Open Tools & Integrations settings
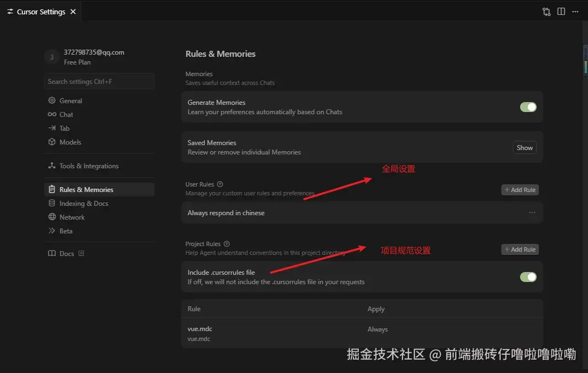 pos(99,166)
